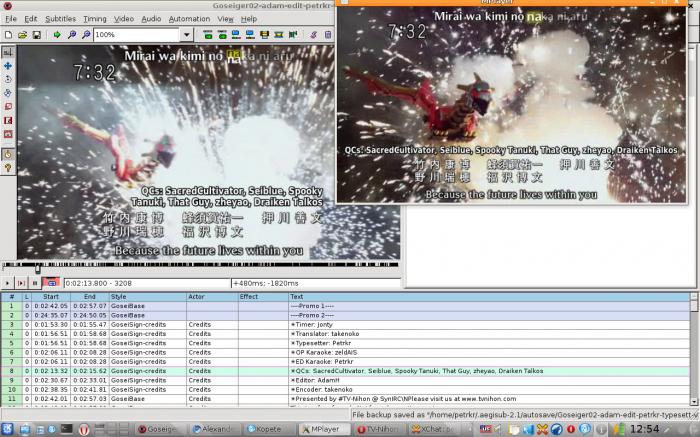Click the visual typesetting help icon
Viewport: 700px width, 437px height.
point(8,168)
